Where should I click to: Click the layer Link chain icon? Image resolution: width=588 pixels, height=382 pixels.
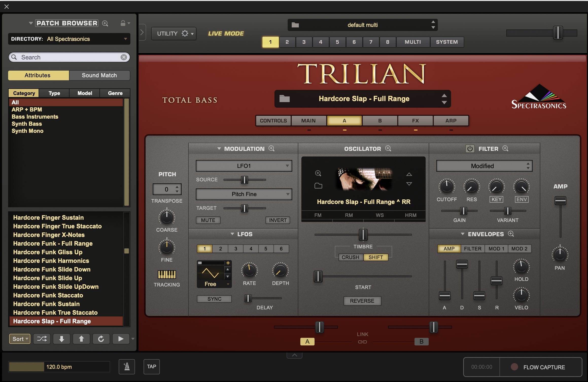(x=362, y=342)
